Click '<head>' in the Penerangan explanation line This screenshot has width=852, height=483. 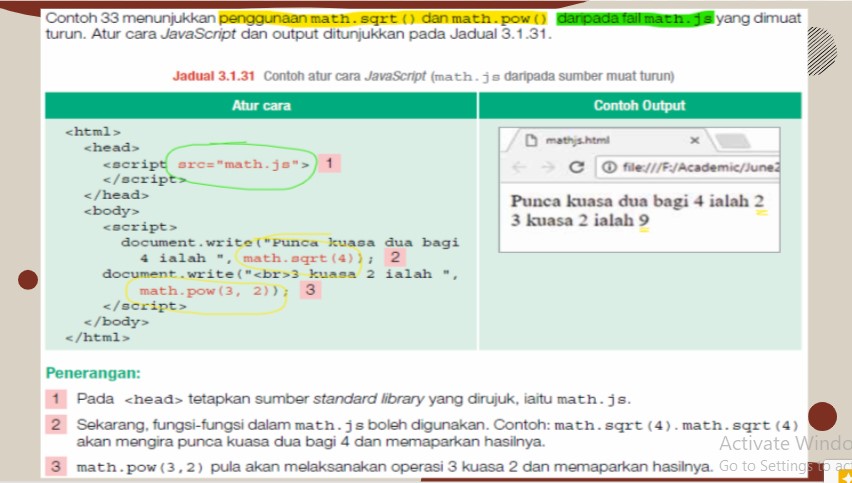click(154, 399)
